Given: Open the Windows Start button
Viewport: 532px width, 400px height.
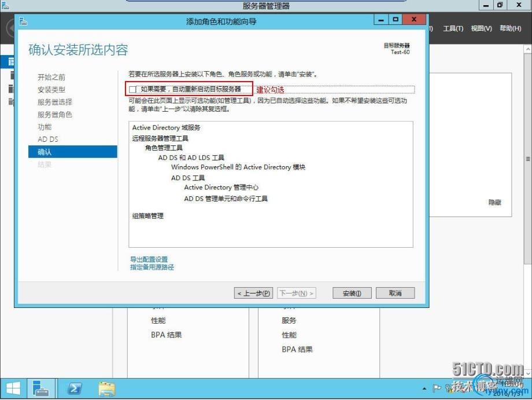Looking at the screenshot, I should [13, 388].
